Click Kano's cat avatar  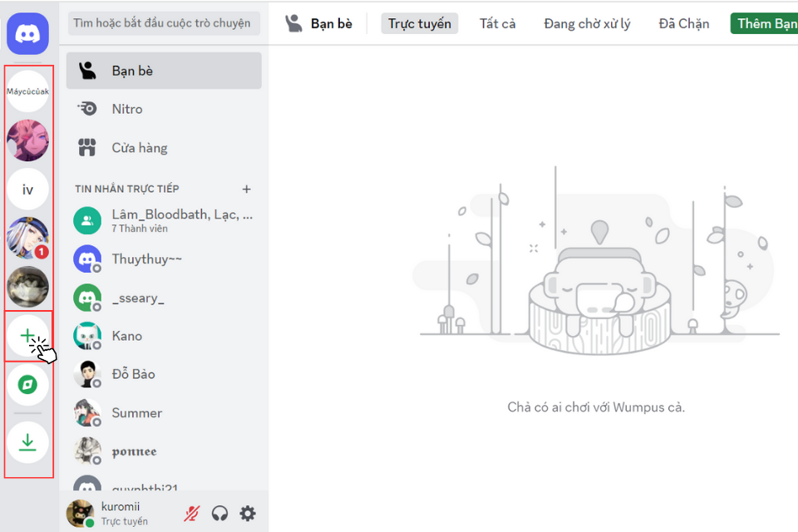87,336
